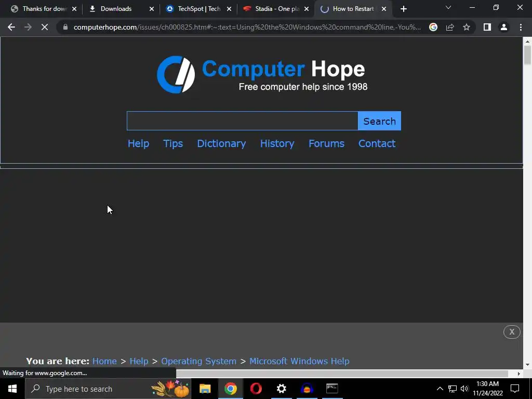This screenshot has height=399, width=532.
Task: Open notification center icon
Action: (x=515, y=389)
